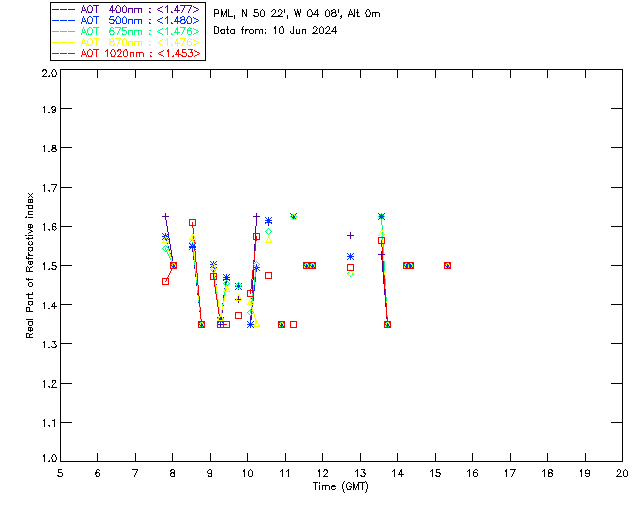
Task: Select the 'AOT 870nm : <1.476>' legend text
Action: [140, 42]
